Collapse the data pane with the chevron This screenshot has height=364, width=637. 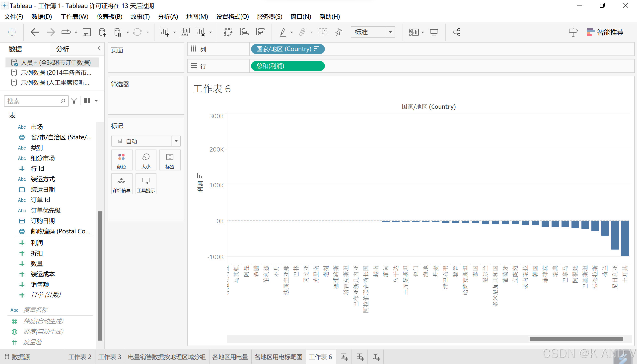99,49
